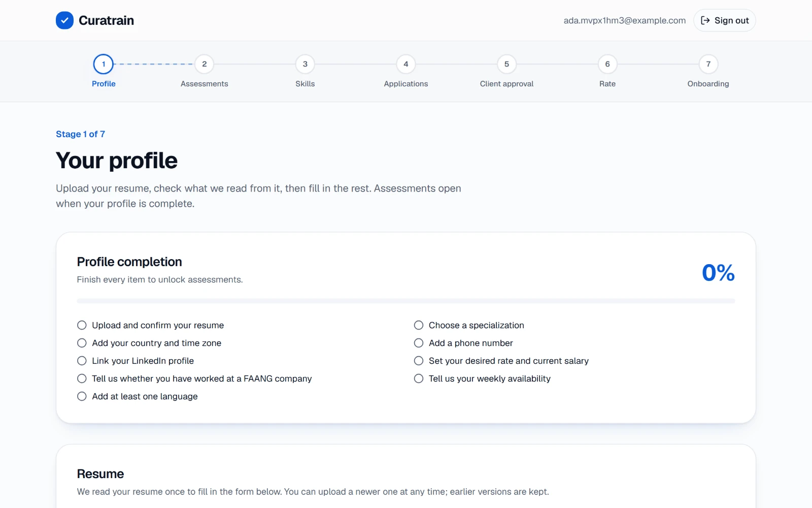Click circle beside Add your country and time zone

tap(82, 343)
